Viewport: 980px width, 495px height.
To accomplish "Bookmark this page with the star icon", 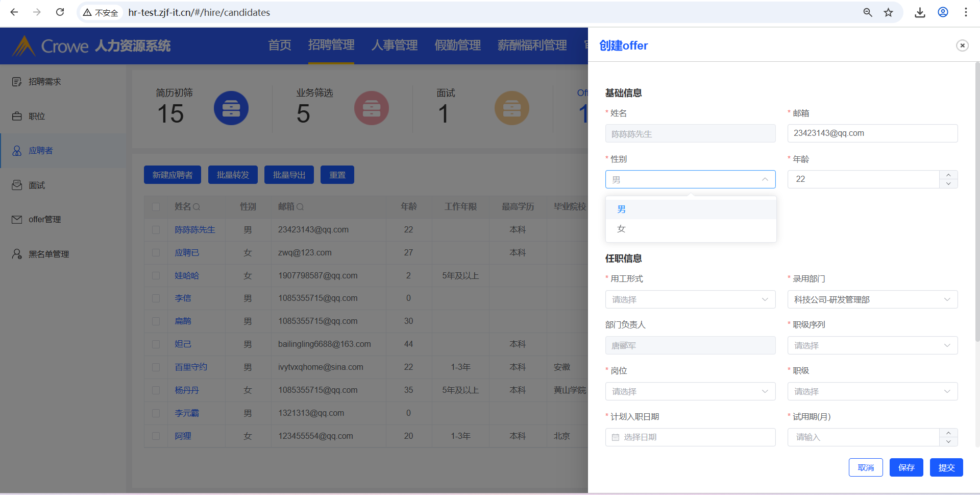I will point(889,12).
